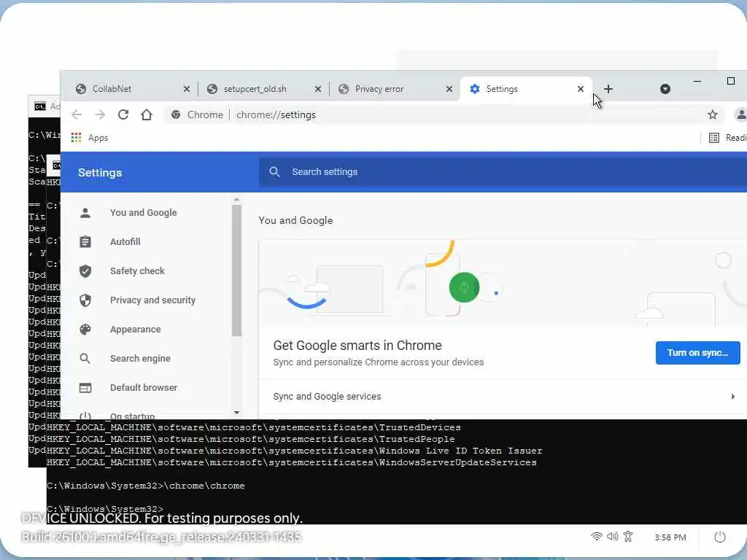Click the sidebar scroll down arrow
This screenshot has height=560, width=747.
pyautogui.click(x=237, y=413)
